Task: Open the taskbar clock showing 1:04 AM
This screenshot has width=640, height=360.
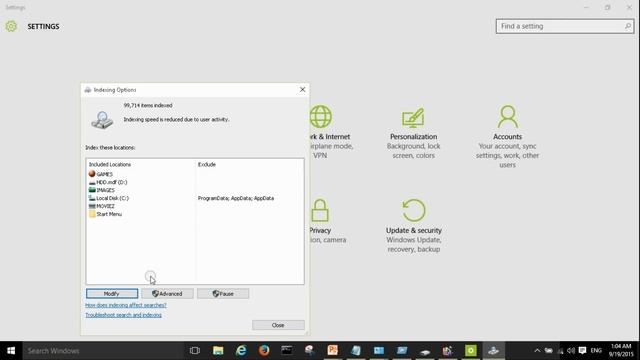Action: pyautogui.click(x=621, y=351)
